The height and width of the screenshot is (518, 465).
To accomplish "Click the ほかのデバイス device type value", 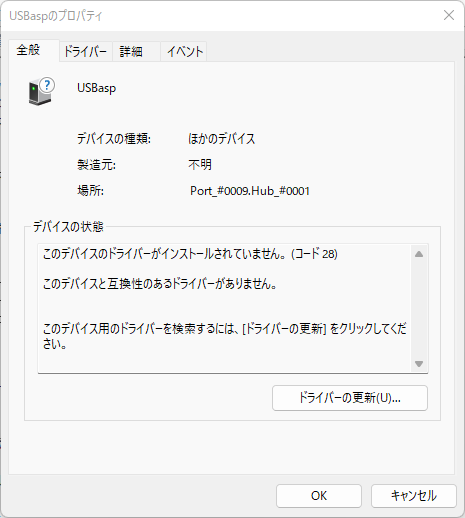I will pos(222,139).
